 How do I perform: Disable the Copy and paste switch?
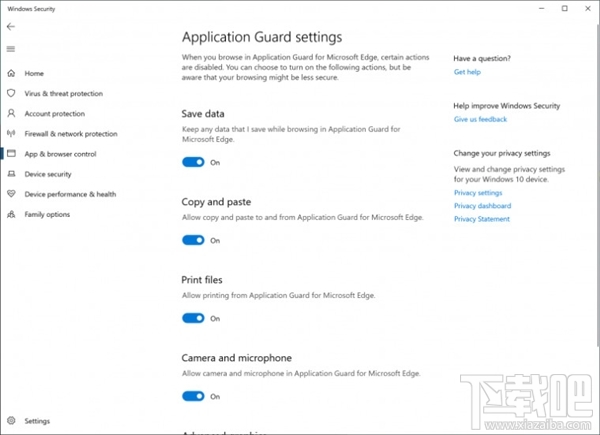tap(193, 240)
